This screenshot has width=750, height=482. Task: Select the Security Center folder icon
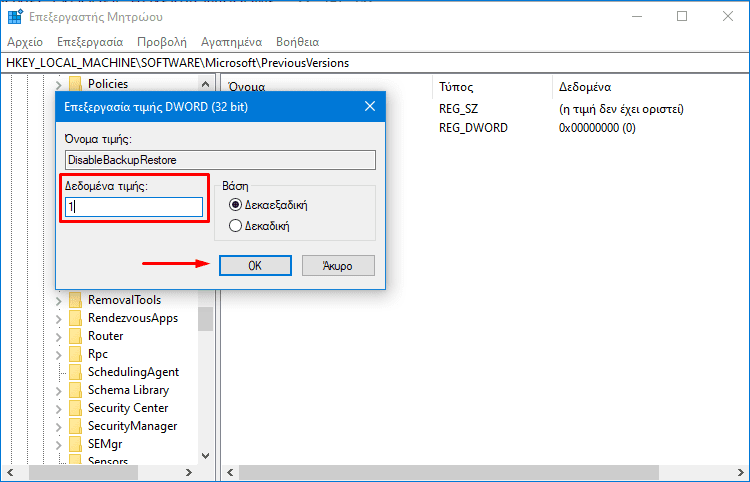tap(75, 408)
